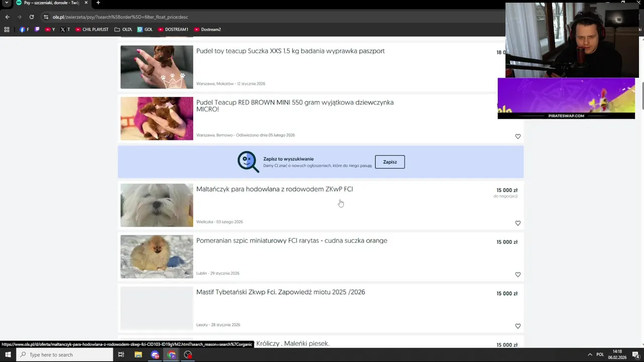Open Mastif Tybetański Zkwp Fci listing title

(281, 292)
